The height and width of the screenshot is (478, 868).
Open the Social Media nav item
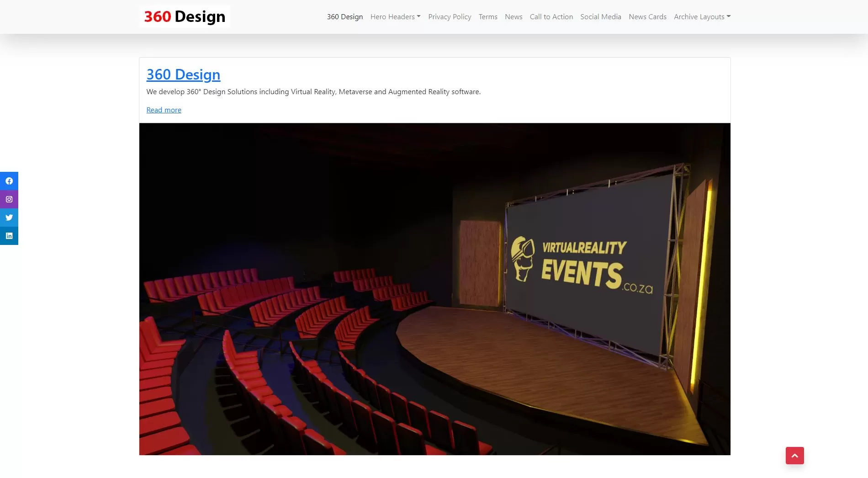coord(601,17)
